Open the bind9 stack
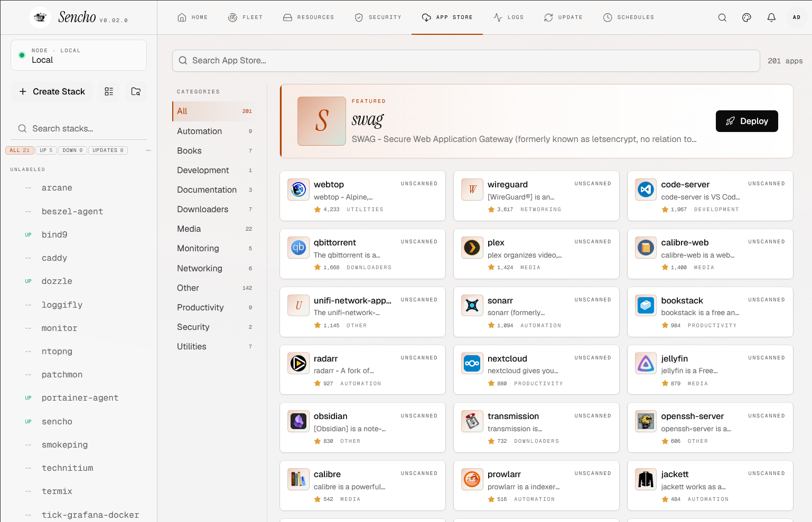 79,234
